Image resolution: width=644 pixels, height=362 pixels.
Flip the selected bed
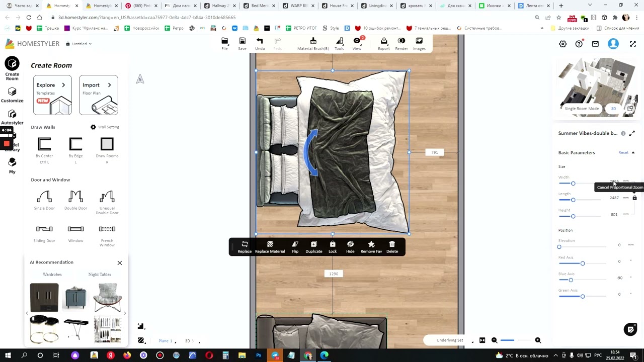[x=295, y=247]
